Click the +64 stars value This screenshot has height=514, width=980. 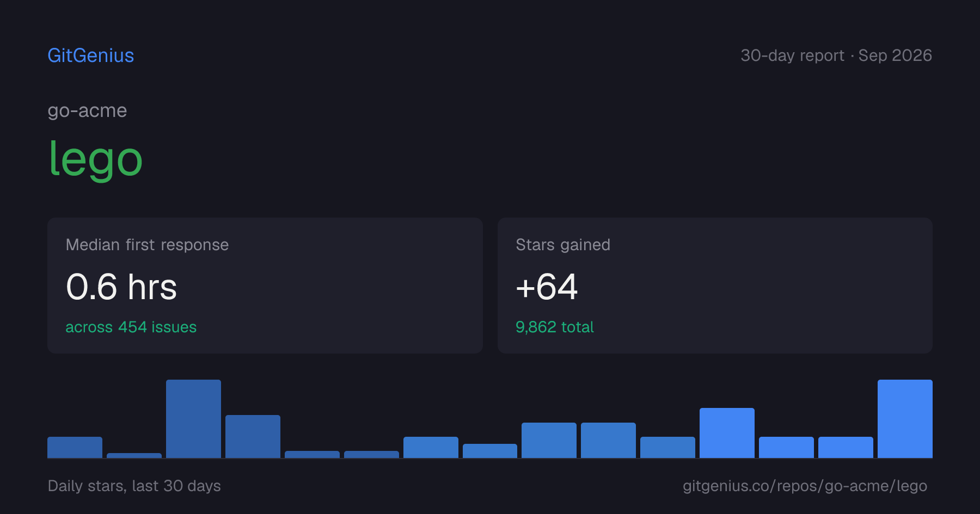click(x=547, y=287)
